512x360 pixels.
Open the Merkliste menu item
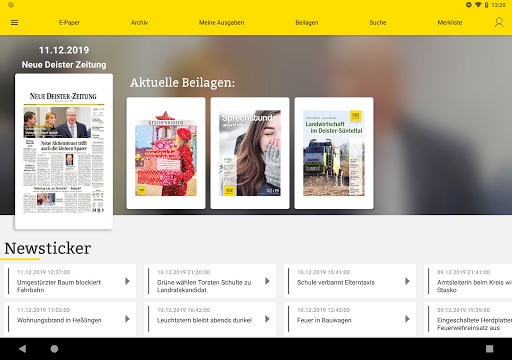pos(450,23)
